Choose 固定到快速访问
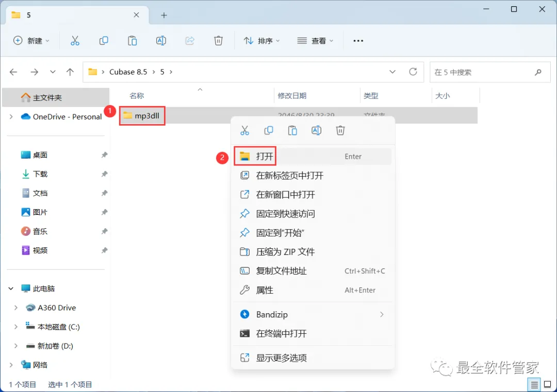 [x=313, y=214]
